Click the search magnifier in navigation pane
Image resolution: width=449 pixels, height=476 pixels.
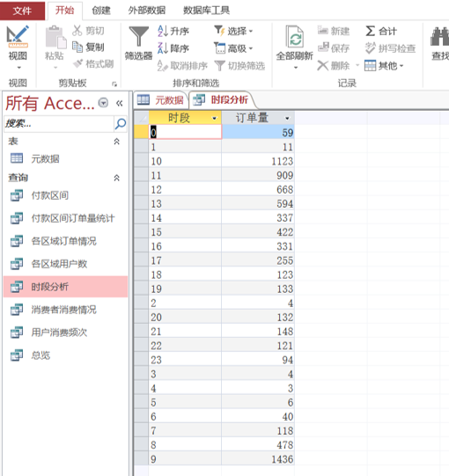pos(121,123)
